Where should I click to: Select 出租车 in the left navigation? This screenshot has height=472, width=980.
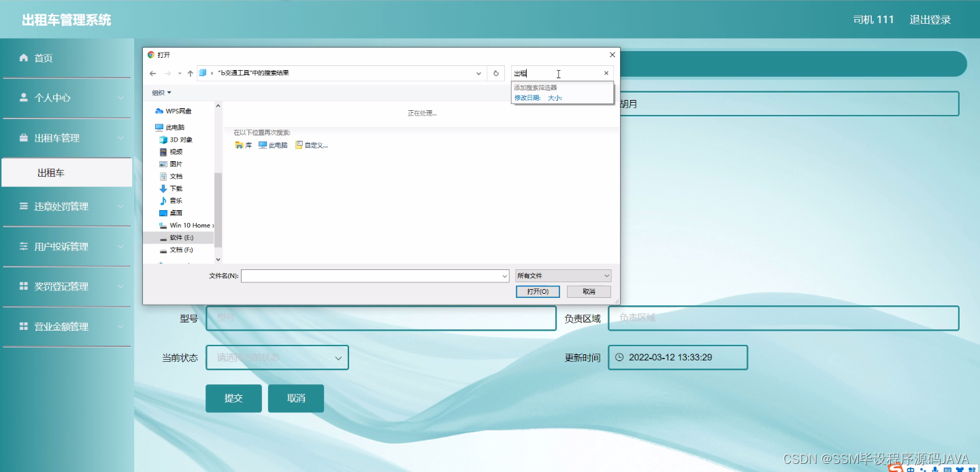click(x=66, y=172)
